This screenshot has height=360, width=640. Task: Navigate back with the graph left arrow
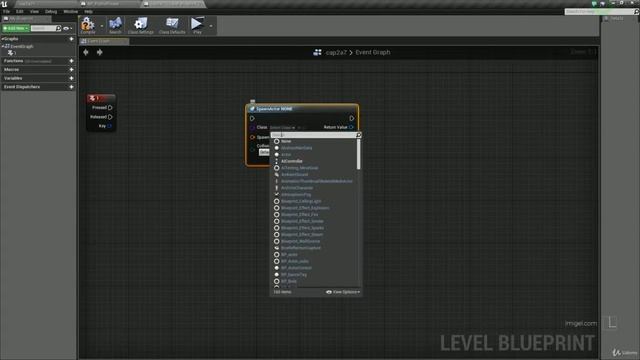(x=86, y=52)
